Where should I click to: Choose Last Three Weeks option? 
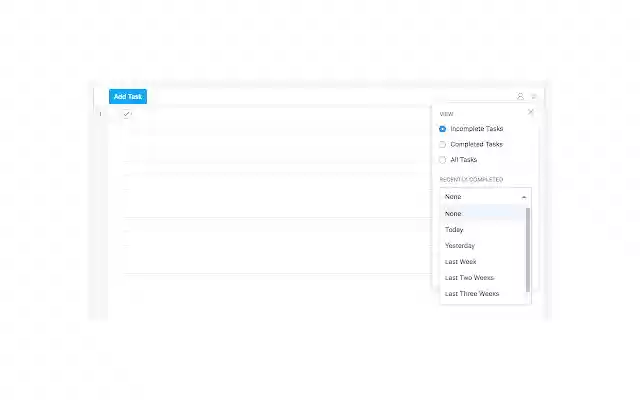click(483, 293)
